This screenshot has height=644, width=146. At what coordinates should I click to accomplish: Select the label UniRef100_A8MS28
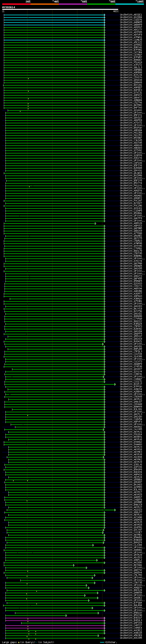131,223
